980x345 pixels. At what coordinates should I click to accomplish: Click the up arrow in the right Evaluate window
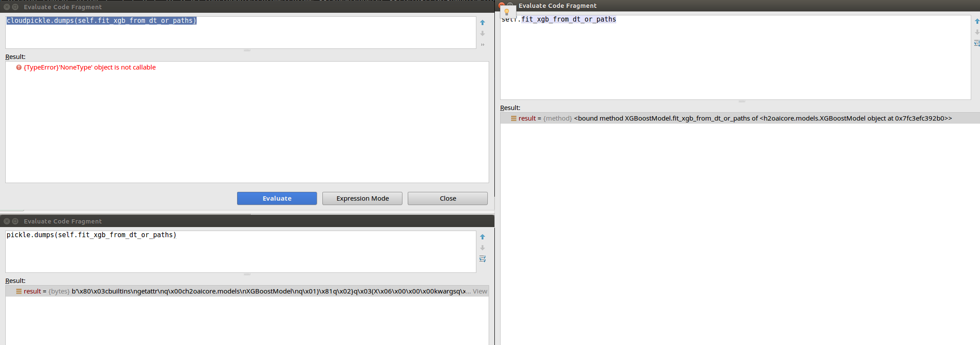click(x=977, y=21)
